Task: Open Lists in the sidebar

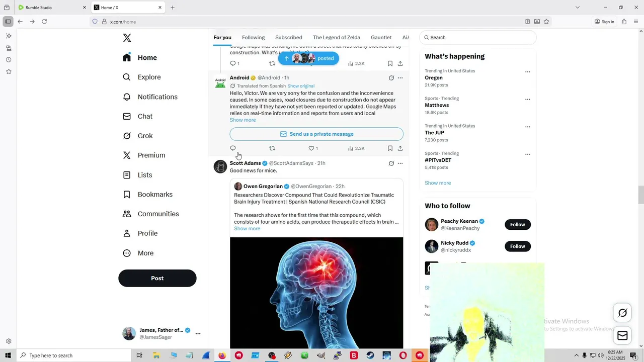Action: [137, 175]
